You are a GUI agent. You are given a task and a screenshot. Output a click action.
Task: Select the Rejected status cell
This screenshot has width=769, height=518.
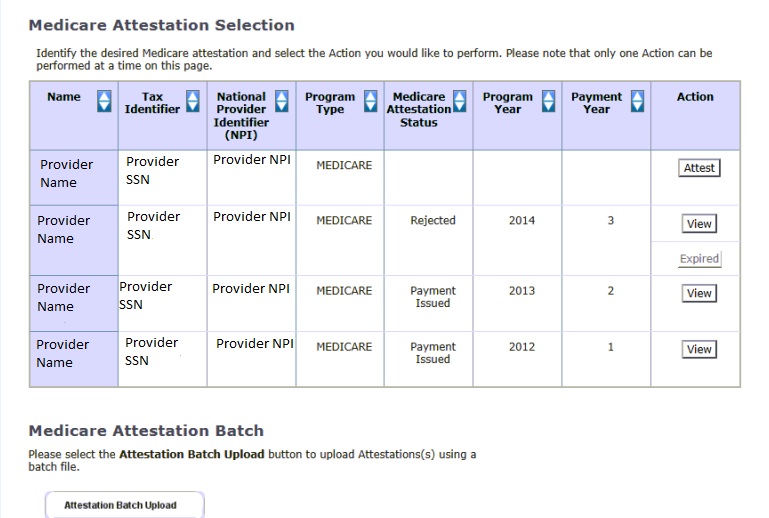pos(433,221)
